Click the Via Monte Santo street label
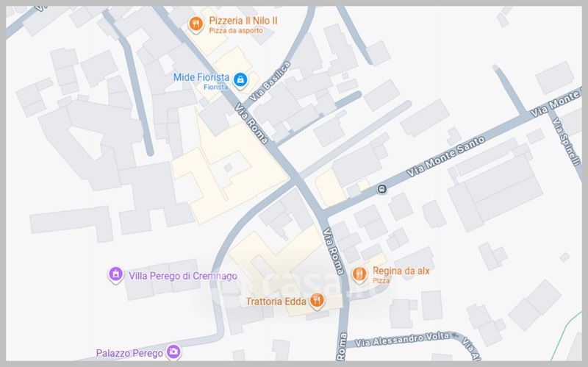 (446, 157)
